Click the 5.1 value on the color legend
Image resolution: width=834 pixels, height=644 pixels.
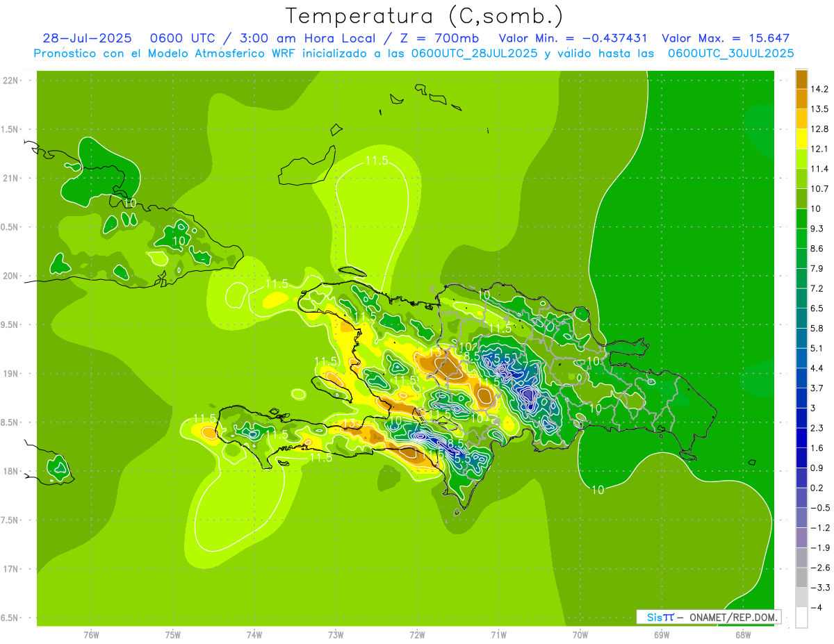point(817,348)
